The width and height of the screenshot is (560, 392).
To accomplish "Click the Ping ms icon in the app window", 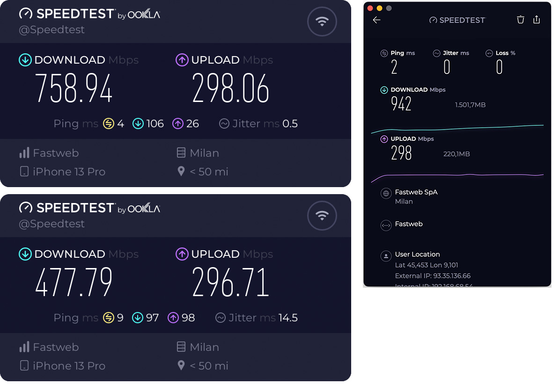I will 384,53.
